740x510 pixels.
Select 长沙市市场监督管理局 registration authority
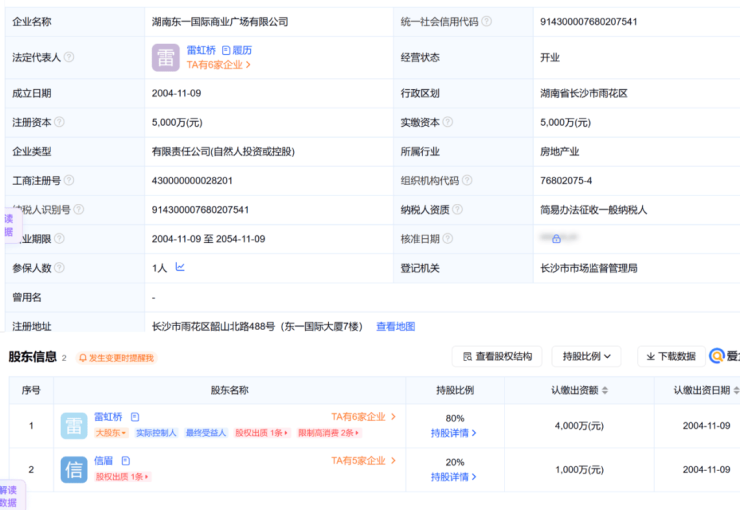point(589,268)
